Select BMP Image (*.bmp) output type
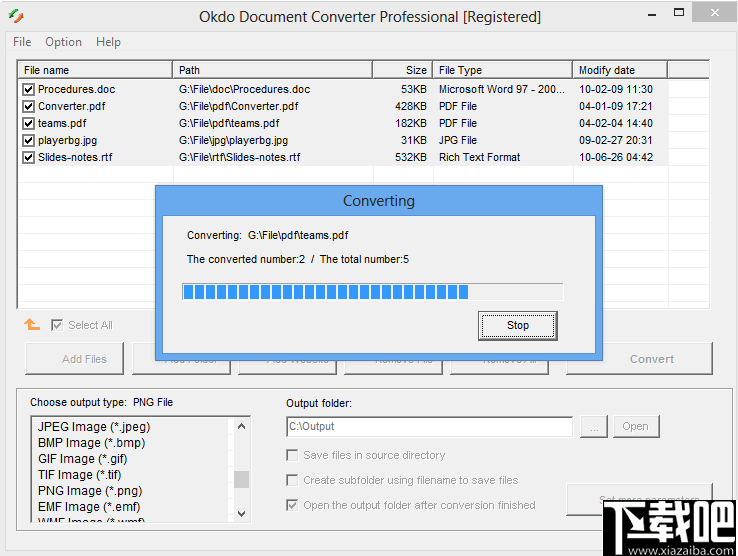 92,443
